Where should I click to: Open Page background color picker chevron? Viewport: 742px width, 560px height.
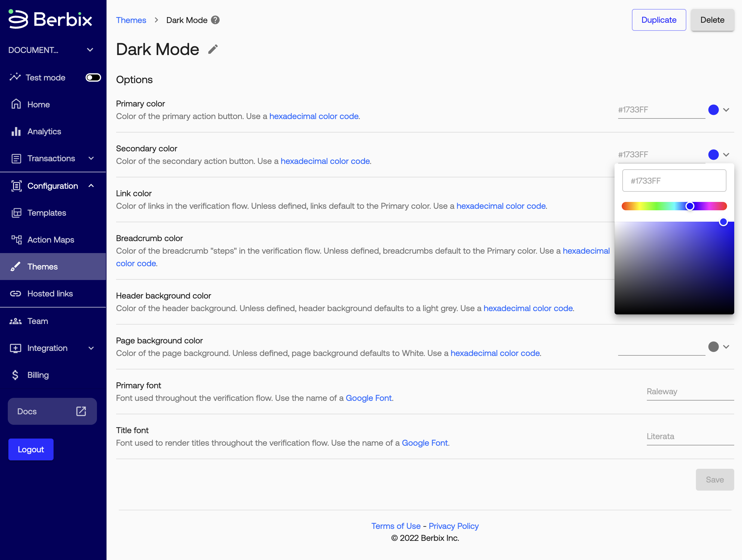726,347
